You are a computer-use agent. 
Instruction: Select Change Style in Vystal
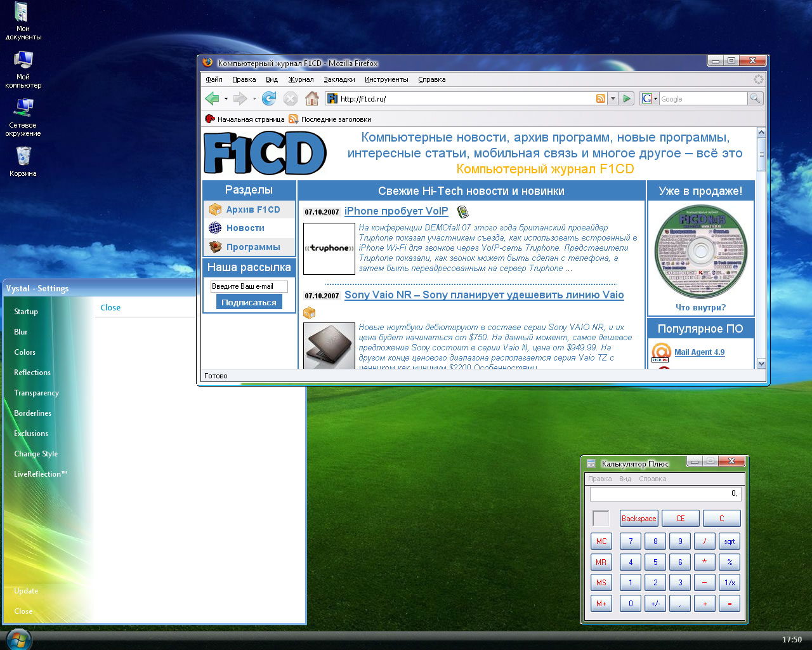click(x=36, y=454)
